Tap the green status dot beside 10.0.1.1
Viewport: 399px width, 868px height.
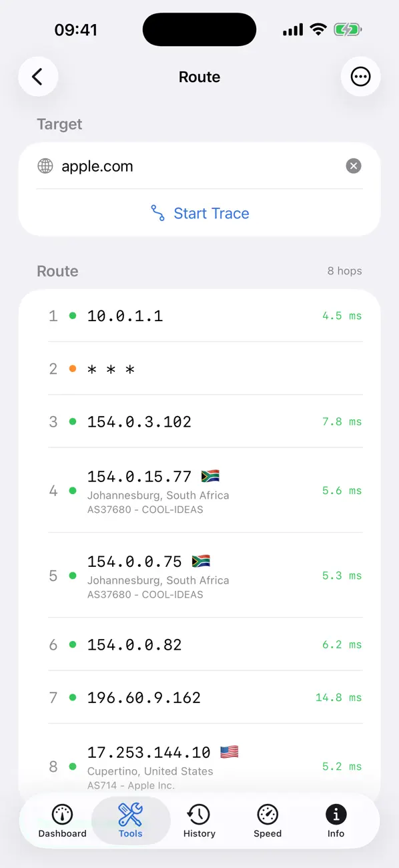tap(72, 315)
